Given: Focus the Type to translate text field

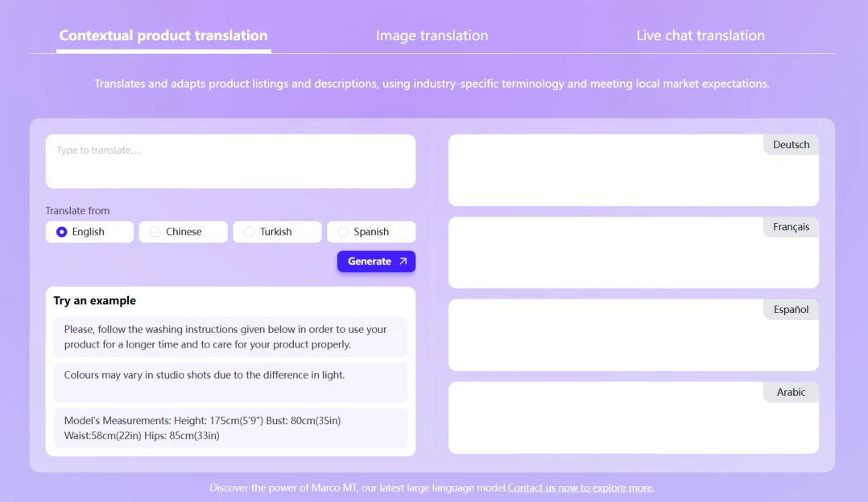Looking at the screenshot, I should click(x=230, y=162).
